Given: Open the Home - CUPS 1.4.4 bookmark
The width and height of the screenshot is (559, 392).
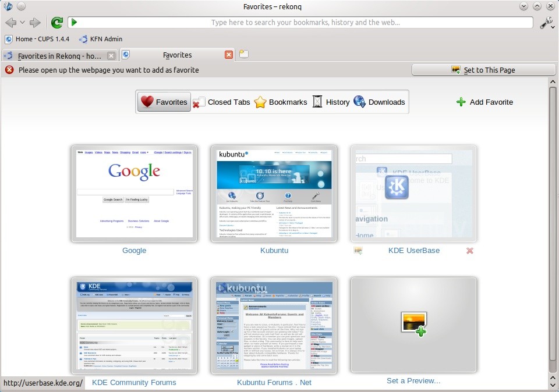Looking at the screenshot, I should [37, 39].
